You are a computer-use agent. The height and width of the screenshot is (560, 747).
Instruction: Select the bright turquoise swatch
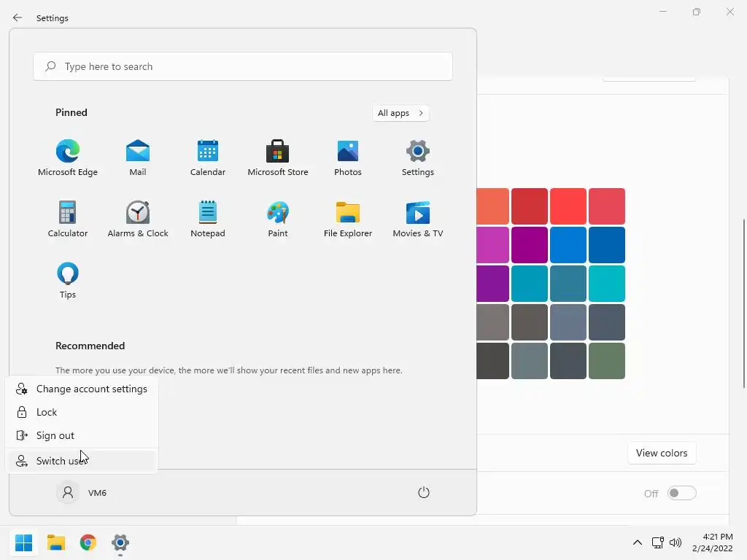click(x=606, y=284)
